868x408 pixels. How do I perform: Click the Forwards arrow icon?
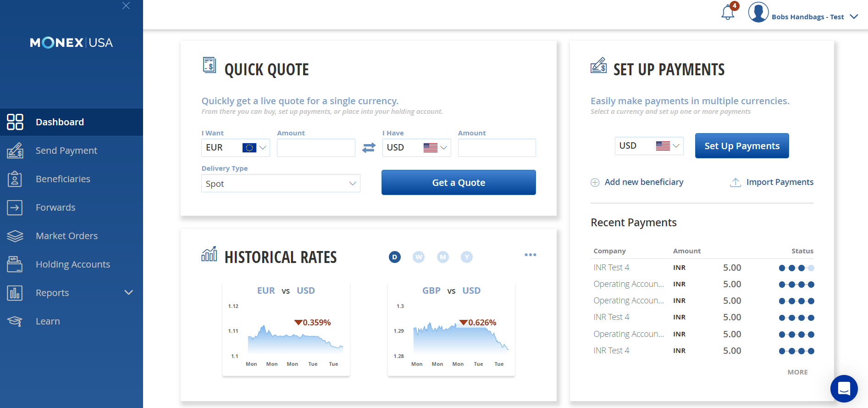(x=15, y=207)
